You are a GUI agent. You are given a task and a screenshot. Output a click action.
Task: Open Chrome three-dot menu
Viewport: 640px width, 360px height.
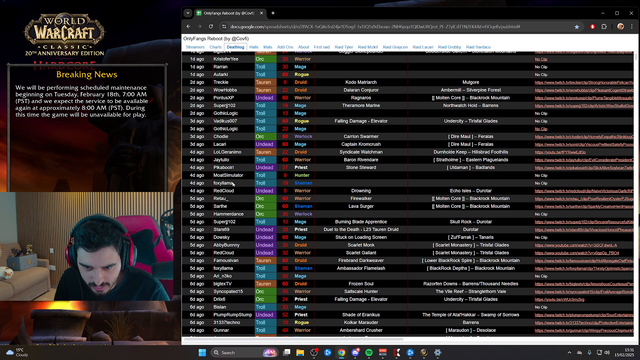point(632,27)
